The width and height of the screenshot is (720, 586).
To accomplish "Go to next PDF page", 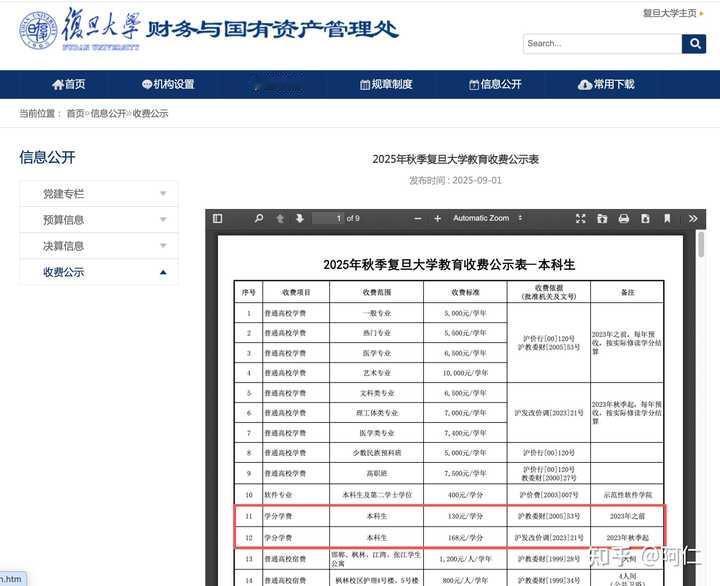I will (300, 219).
